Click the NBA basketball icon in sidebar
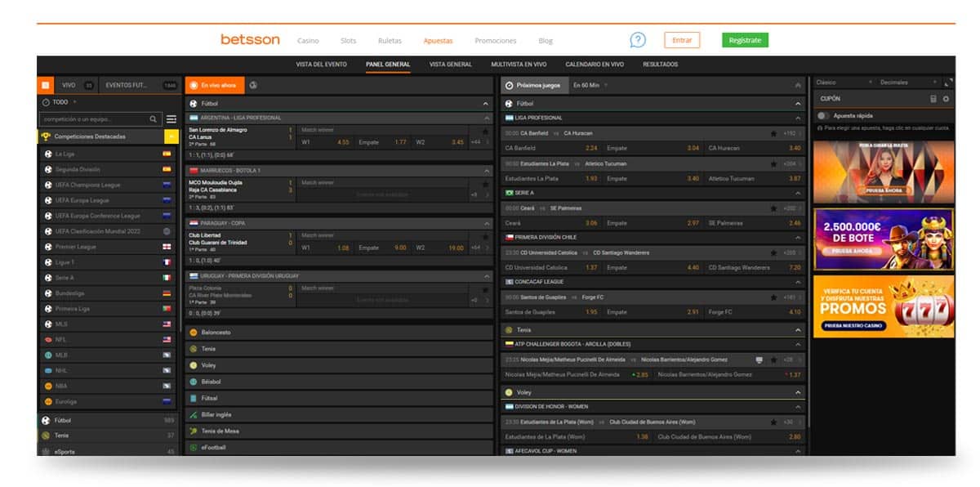Screen dimensions: 980x487 (48, 386)
